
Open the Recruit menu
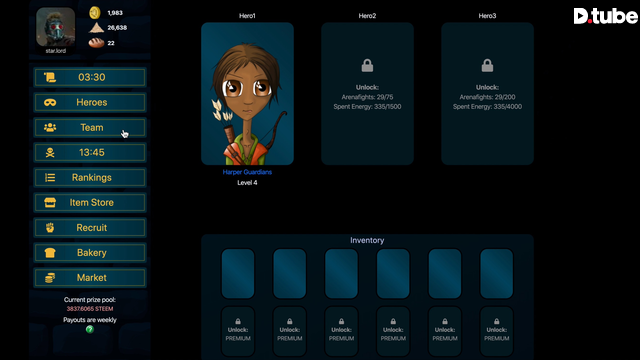tap(90, 228)
